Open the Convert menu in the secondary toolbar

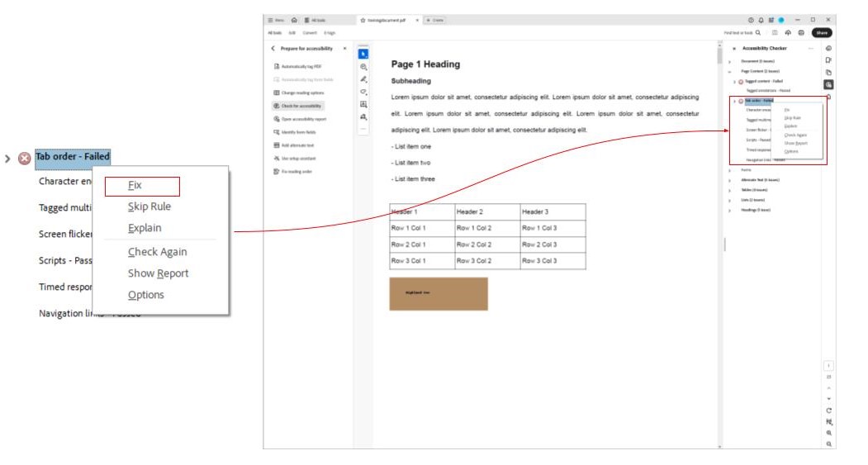tap(310, 33)
